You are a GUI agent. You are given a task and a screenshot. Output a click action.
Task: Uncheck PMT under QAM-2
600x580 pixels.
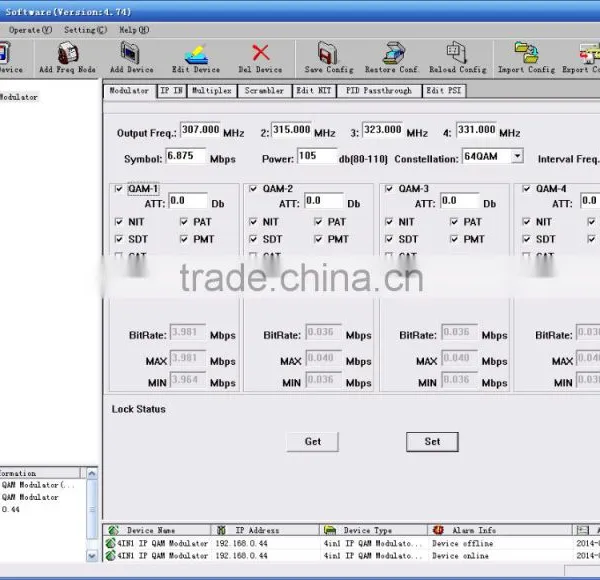[x=318, y=239]
